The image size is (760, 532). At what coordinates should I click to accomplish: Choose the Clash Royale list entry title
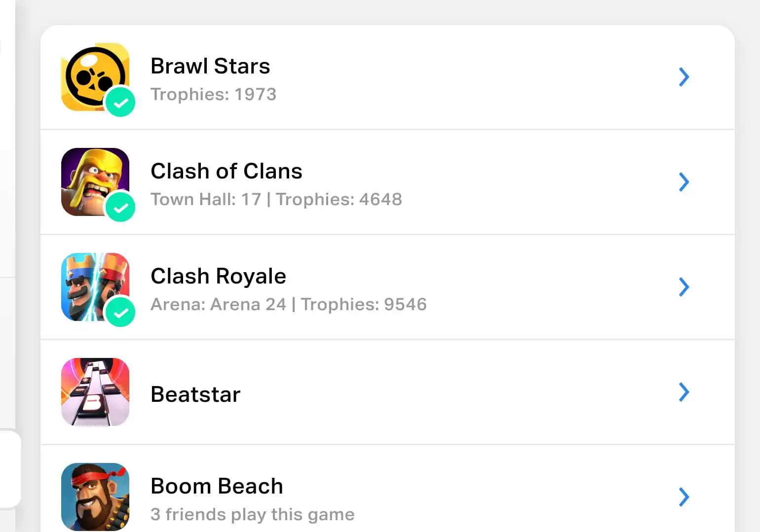tap(218, 277)
